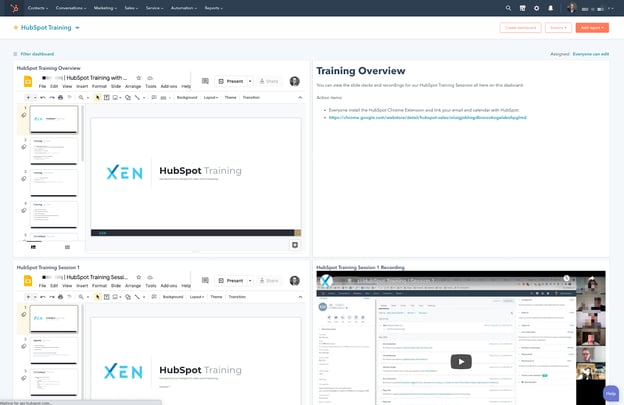Image resolution: width=624 pixels, height=405 pixels.
Task: Click zoom magnifier in Overview toolbar
Action: coord(81,97)
